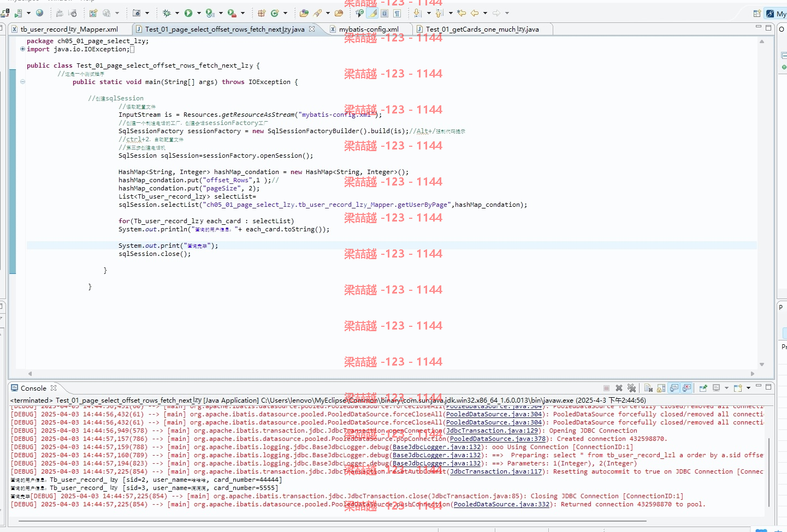
Task: Open the Open Console dropdown arrow
Action: tap(748, 388)
